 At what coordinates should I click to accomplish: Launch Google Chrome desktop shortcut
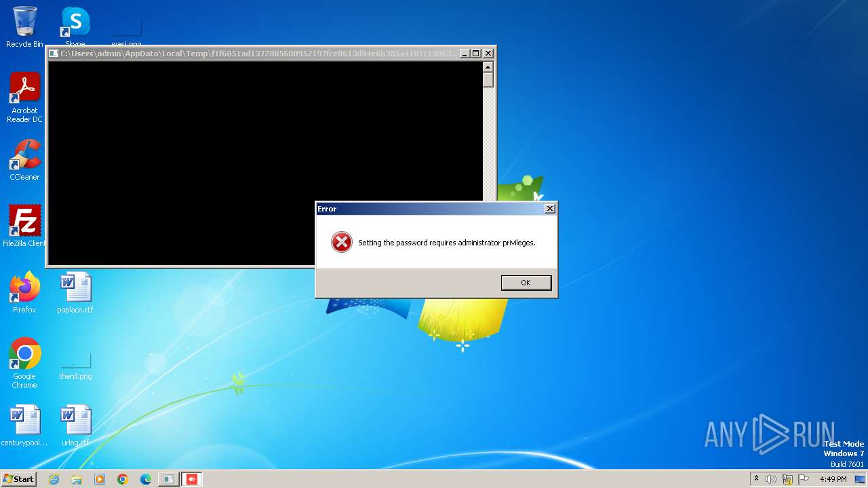point(24,363)
